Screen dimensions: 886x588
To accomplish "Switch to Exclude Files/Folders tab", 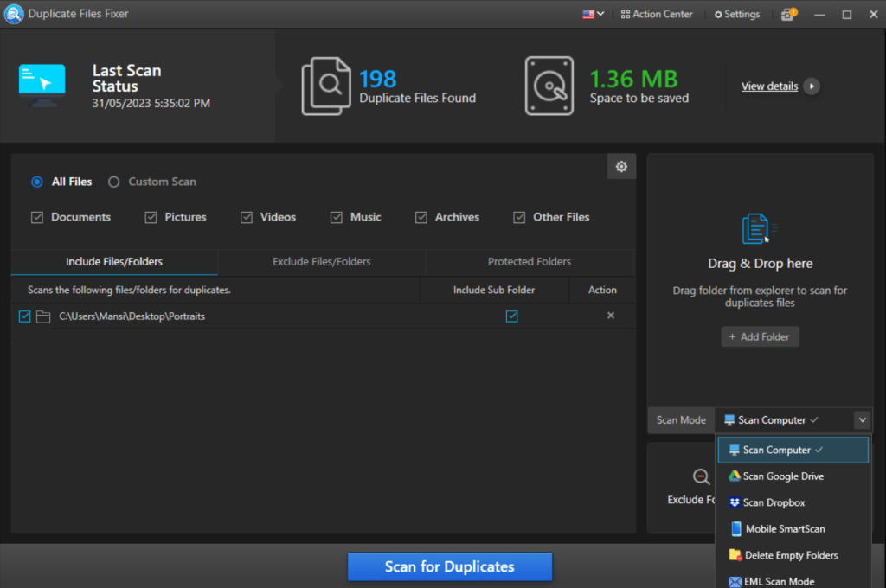I will pos(322,262).
